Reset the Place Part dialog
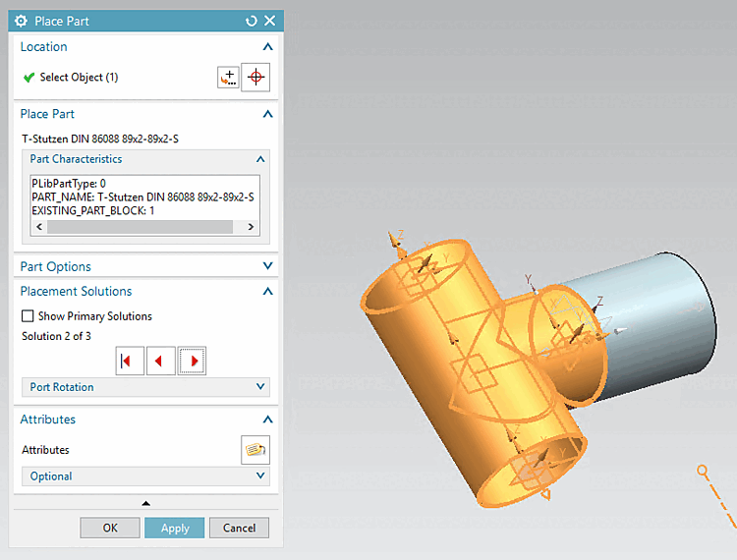 click(x=252, y=21)
